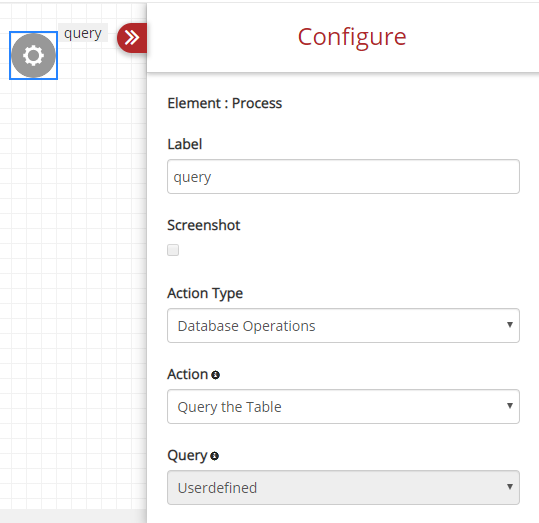Click the Configure panel heading
The image size is (539, 523).
tap(352, 37)
